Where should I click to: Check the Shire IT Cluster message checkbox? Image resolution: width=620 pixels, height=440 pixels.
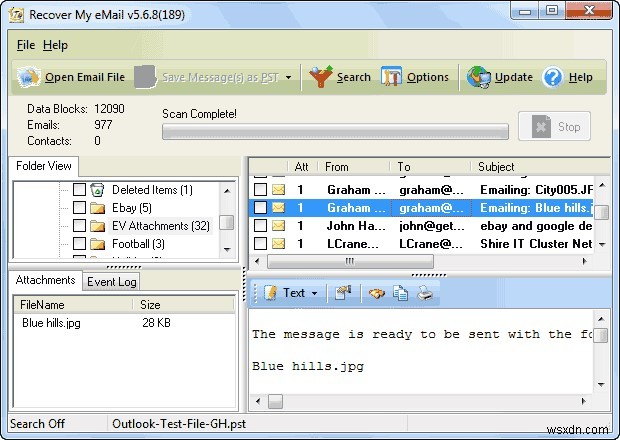pyautogui.click(x=260, y=244)
